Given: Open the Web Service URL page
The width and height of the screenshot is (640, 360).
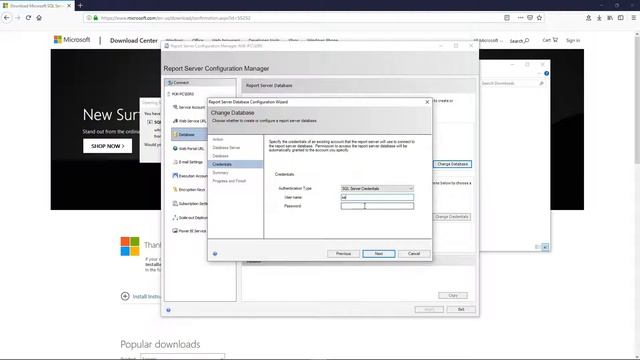Looking at the screenshot, I should 189,121.
